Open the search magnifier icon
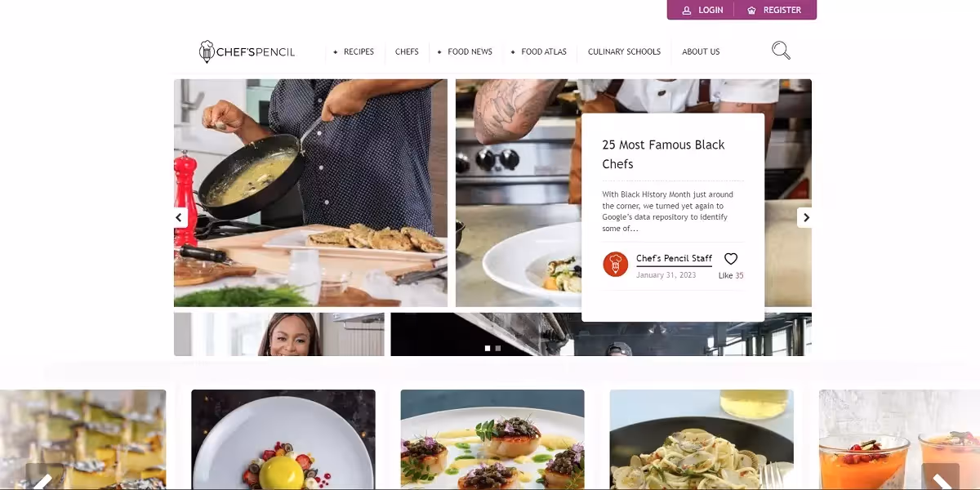980x490 pixels. pyautogui.click(x=781, y=51)
